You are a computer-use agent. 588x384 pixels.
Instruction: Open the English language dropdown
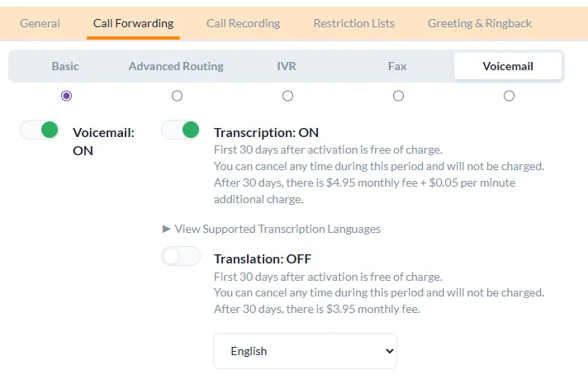click(x=305, y=351)
